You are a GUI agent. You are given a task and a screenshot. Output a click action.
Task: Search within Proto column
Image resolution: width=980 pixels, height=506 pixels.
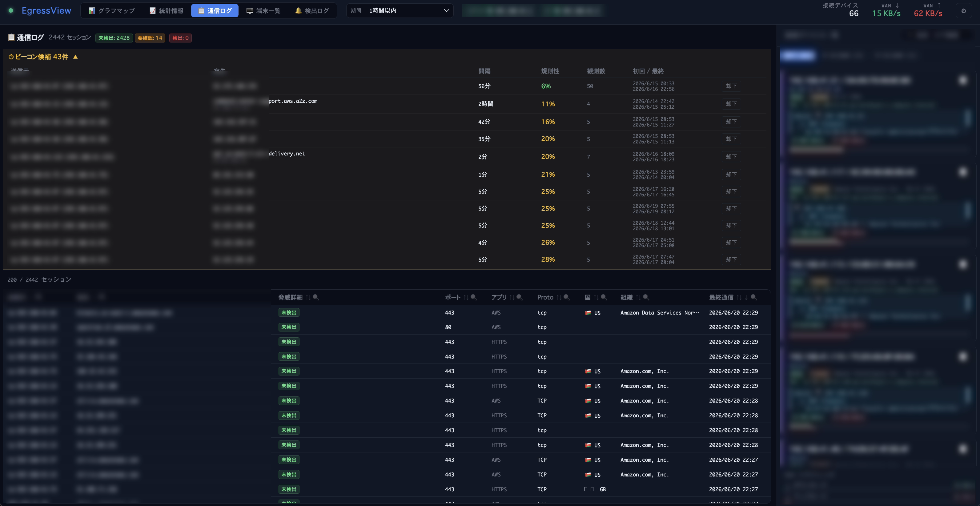pyautogui.click(x=566, y=297)
